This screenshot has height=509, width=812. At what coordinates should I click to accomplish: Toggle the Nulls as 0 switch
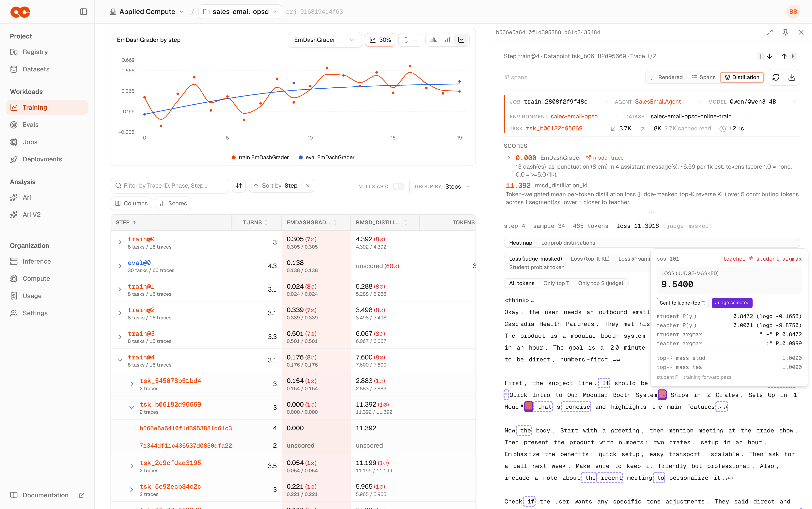398,186
